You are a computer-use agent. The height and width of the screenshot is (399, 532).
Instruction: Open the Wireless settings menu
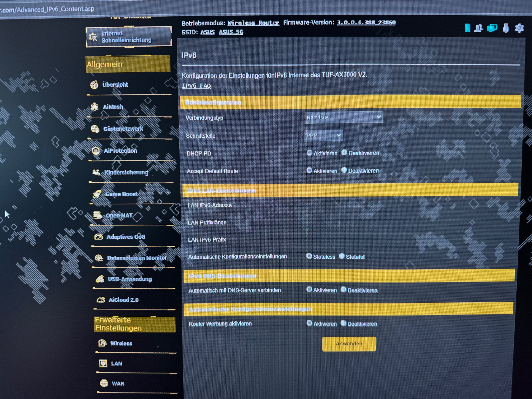coord(121,343)
